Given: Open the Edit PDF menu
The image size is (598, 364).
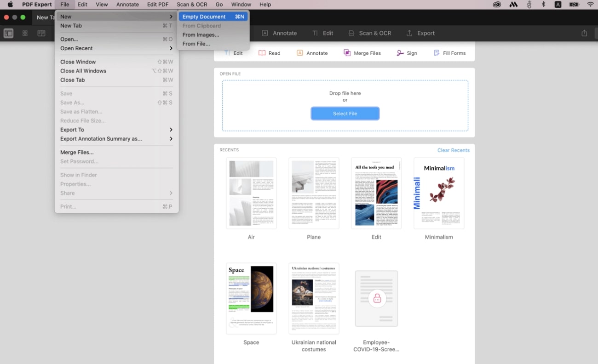Looking at the screenshot, I should [158, 5].
